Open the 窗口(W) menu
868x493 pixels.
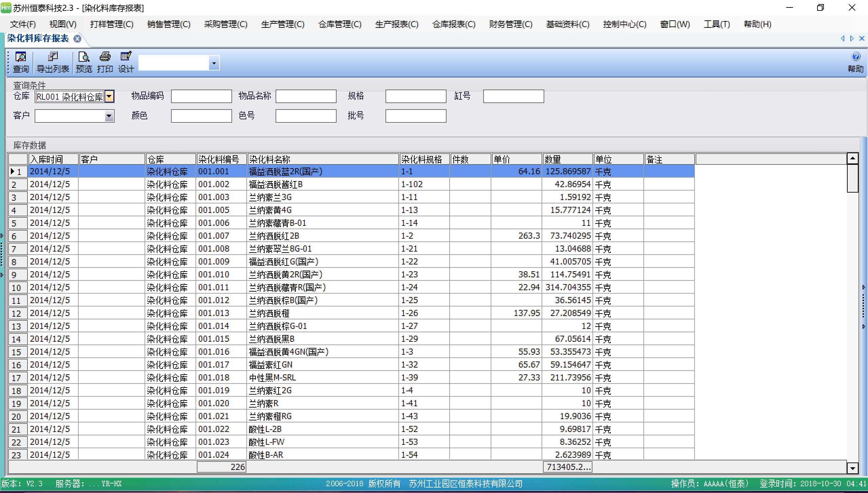click(x=675, y=24)
